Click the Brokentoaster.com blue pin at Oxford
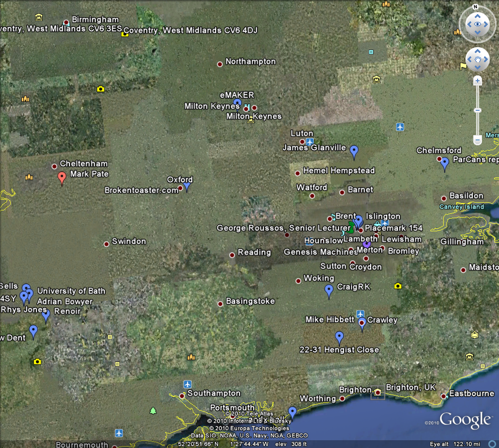The image size is (499, 448). tap(187, 188)
